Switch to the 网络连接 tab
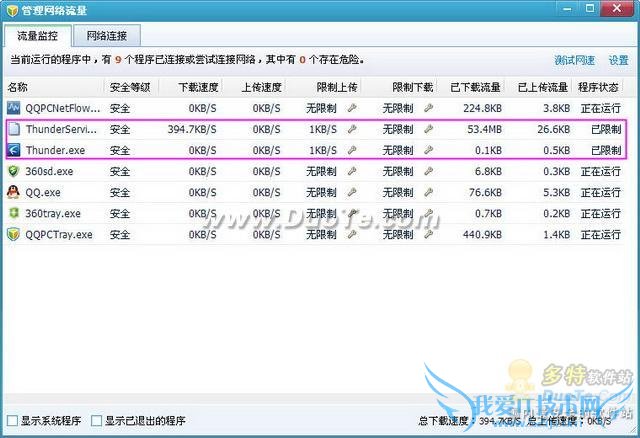Screen dimensions: 640x438 point(107,36)
